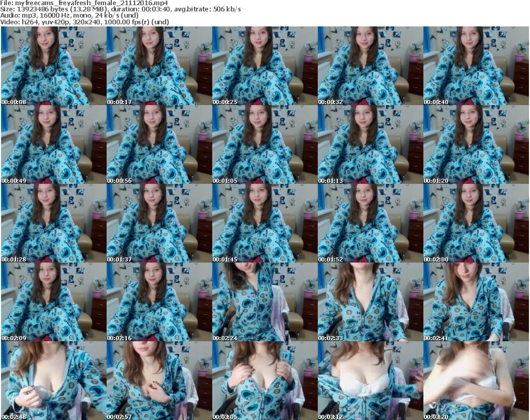Image resolution: width=530 pixels, height=420 pixels.
Task: Select the frame stamped 00:02:09
Action: click(x=53, y=302)
